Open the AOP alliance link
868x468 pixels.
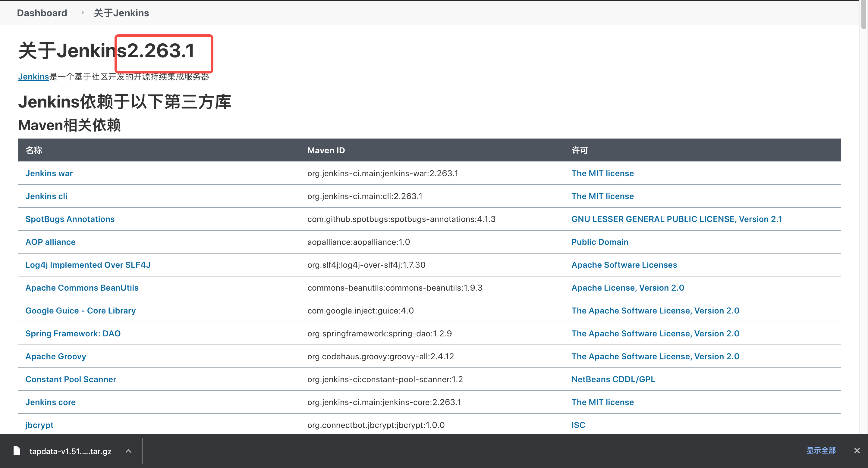click(51, 242)
